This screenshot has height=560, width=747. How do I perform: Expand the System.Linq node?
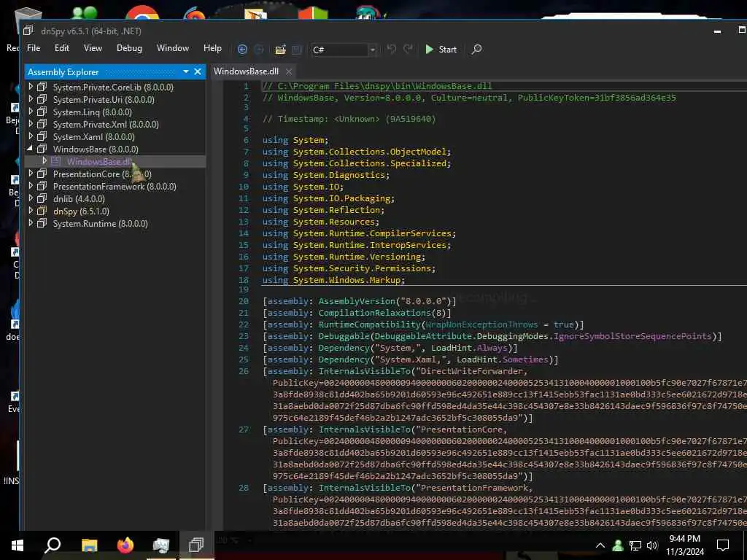31,112
